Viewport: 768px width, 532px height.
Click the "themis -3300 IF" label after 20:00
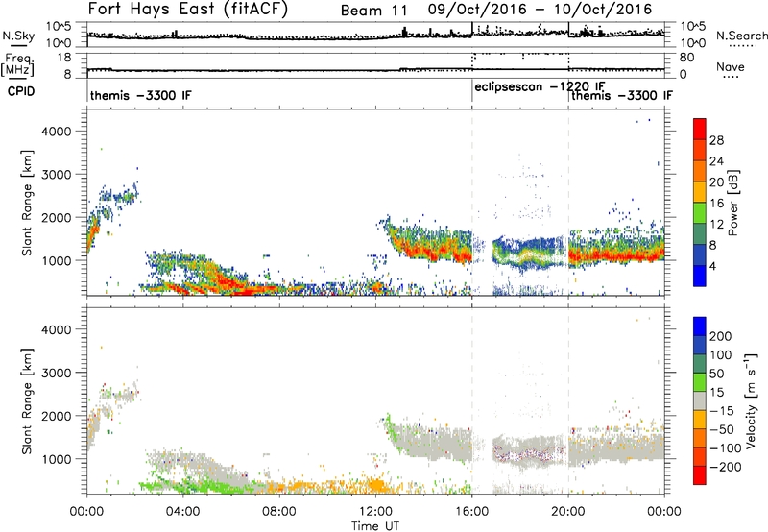[622, 95]
